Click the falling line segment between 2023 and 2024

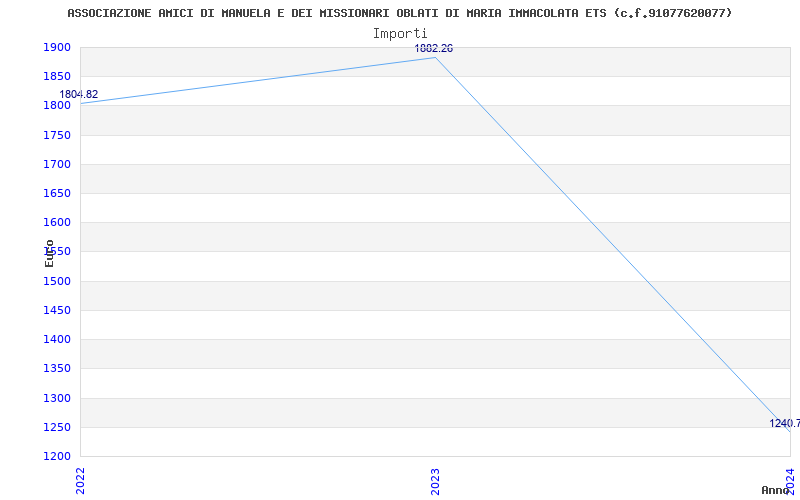click(x=613, y=245)
